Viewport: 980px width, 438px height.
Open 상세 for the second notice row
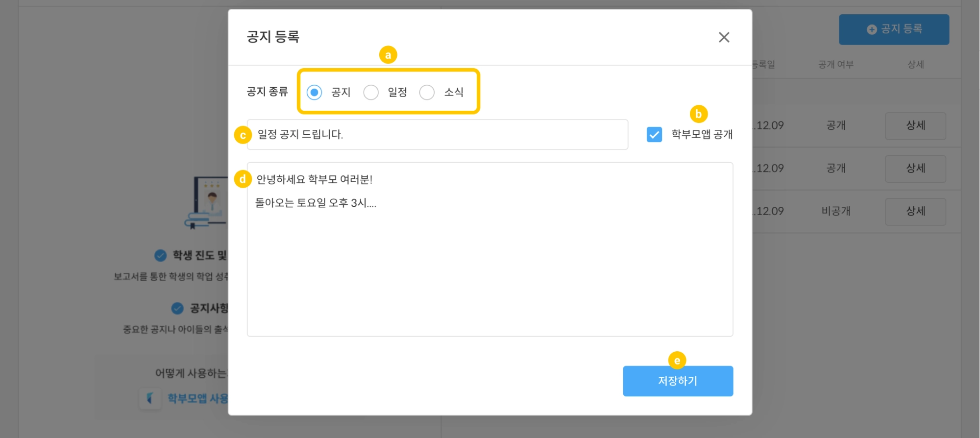pyautogui.click(x=915, y=169)
